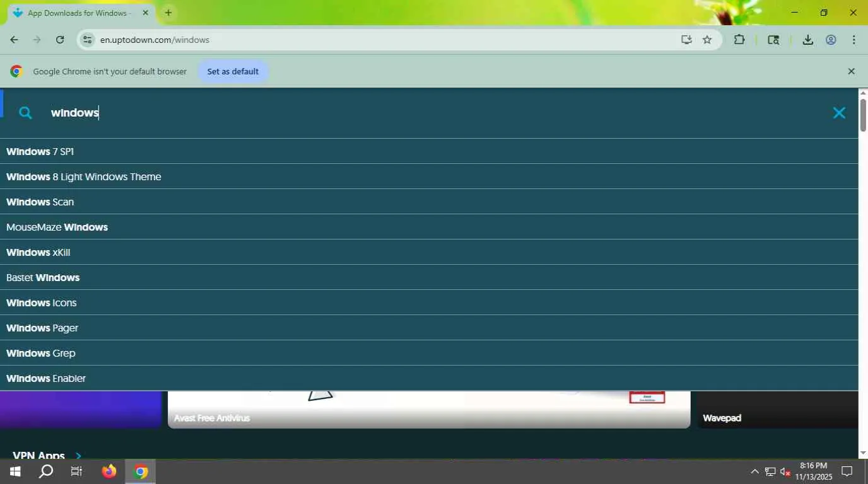Pick the "Windows xKill" suggestion

pyautogui.click(x=429, y=252)
